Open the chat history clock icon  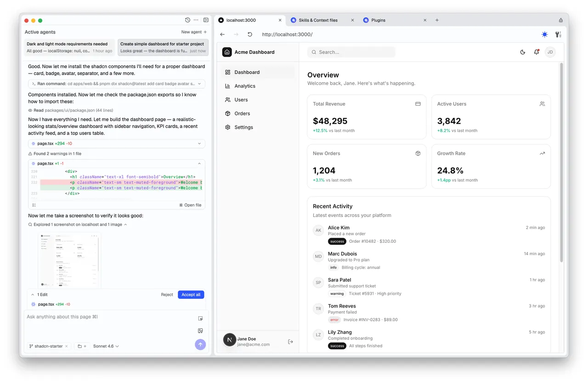click(x=187, y=20)
